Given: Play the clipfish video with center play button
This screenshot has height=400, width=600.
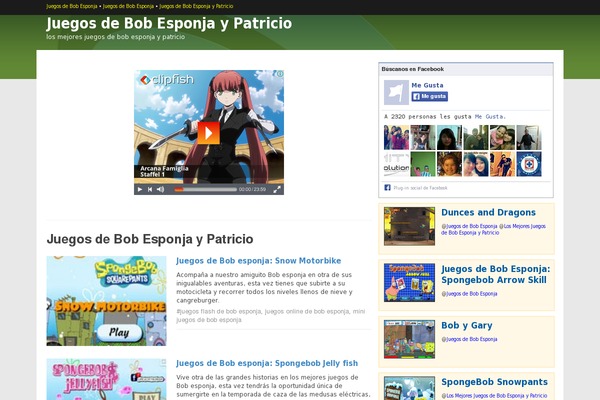Looking at the screenshot, I should (x=209, y=133).
